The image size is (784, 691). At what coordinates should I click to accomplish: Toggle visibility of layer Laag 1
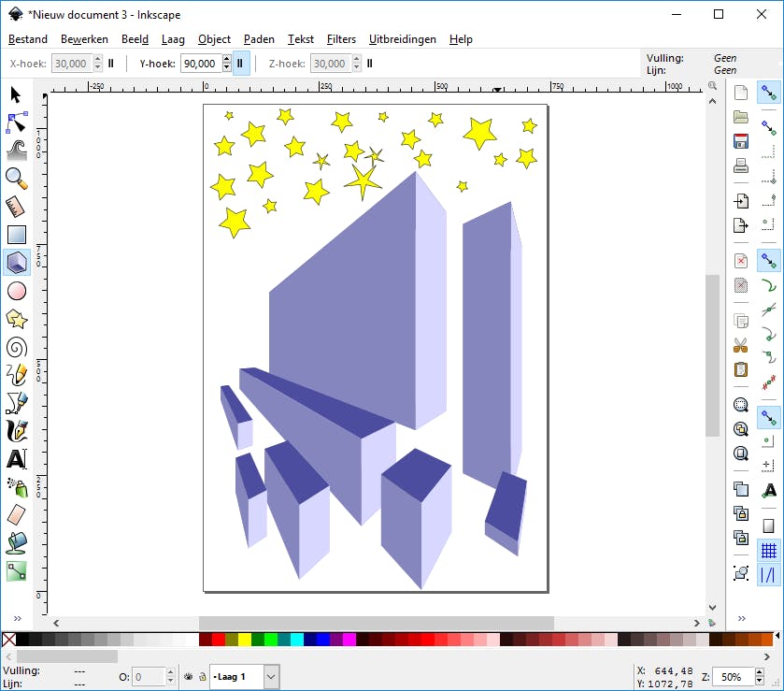pos(187,676)
